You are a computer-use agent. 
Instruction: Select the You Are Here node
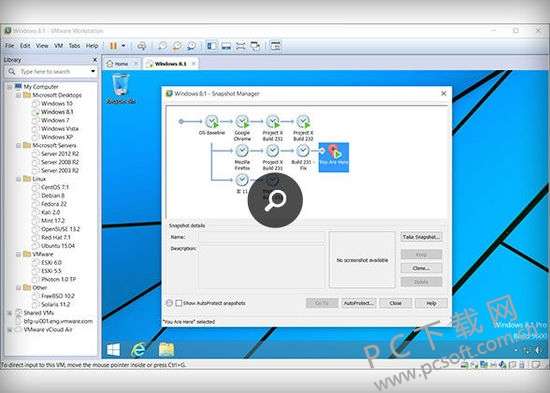334,157
